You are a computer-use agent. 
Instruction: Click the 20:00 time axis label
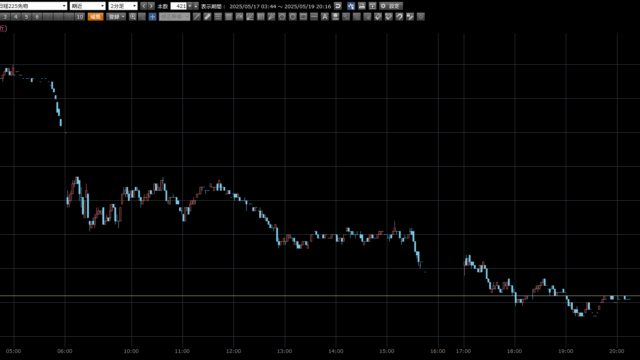tap(616, 351)
